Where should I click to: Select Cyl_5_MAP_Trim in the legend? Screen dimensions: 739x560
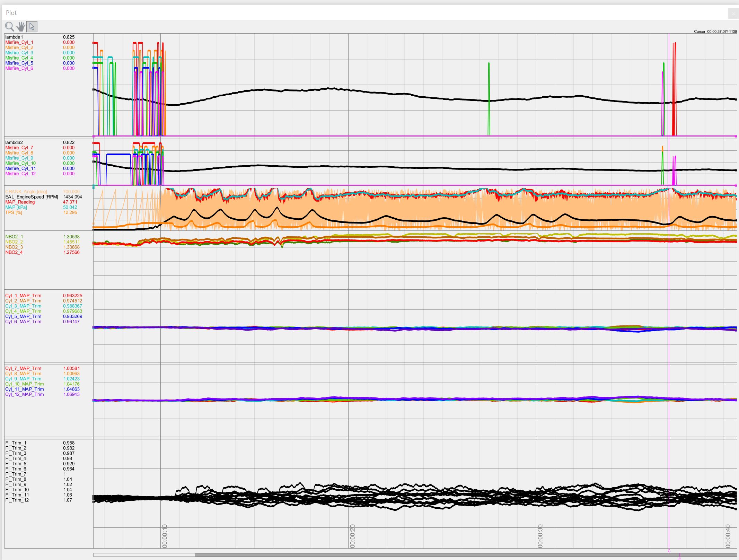tap(23, 316)
